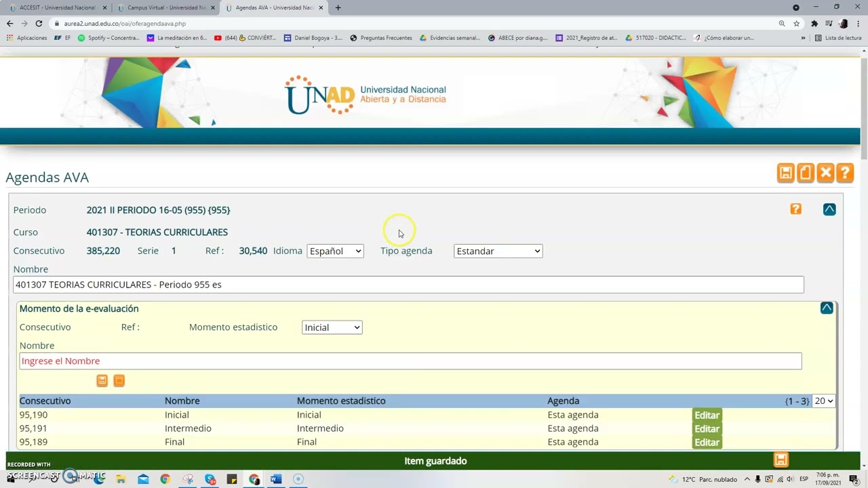The image size is (868, 488).
Task: Click the save icon in the top toolbar
Action: click(x=785, y=173)
